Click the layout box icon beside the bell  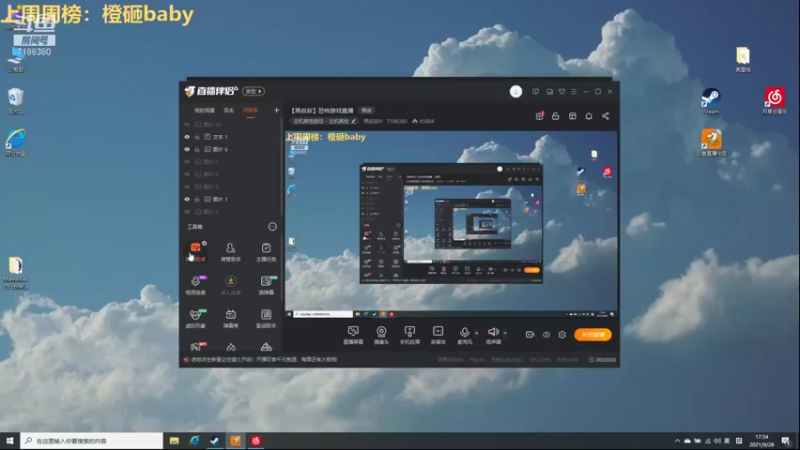point(572,116)
